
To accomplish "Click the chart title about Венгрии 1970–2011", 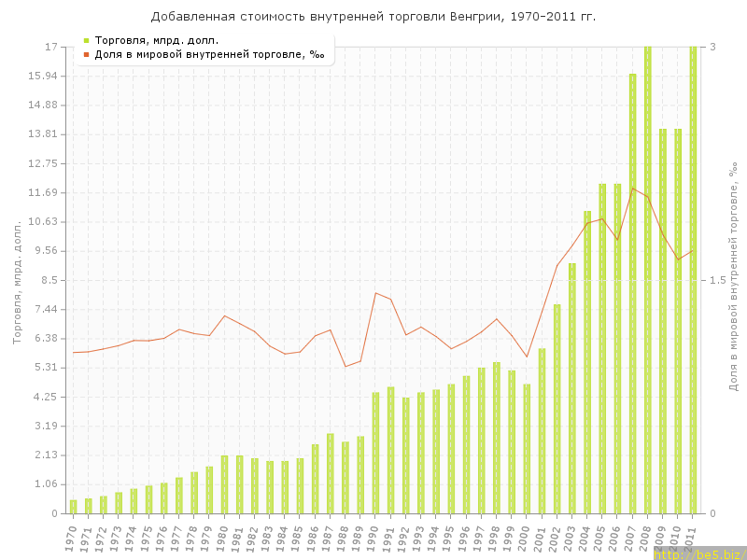I will (373, 17).
